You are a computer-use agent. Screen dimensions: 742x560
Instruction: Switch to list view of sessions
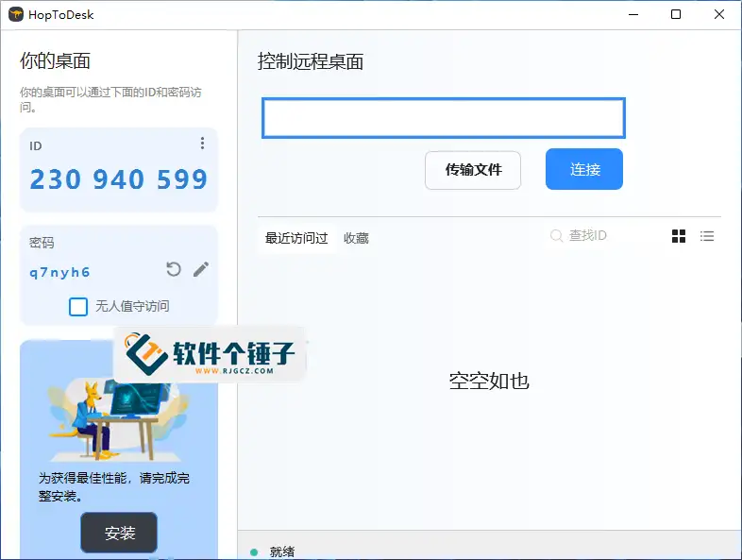click(707, 236)
